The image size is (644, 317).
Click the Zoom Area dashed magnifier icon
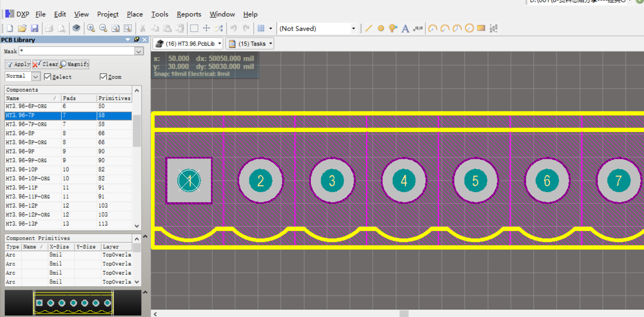pos(128,28)
